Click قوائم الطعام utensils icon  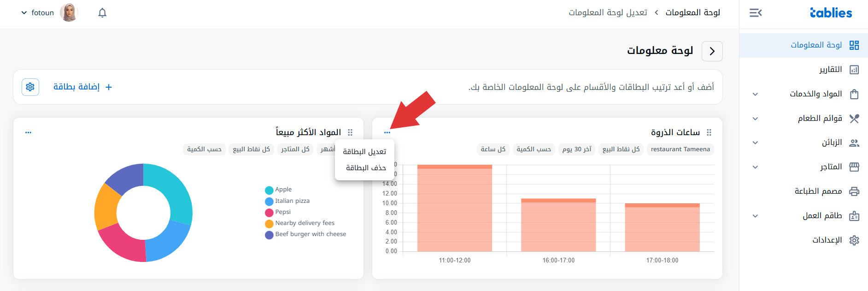tap(854, 119)
